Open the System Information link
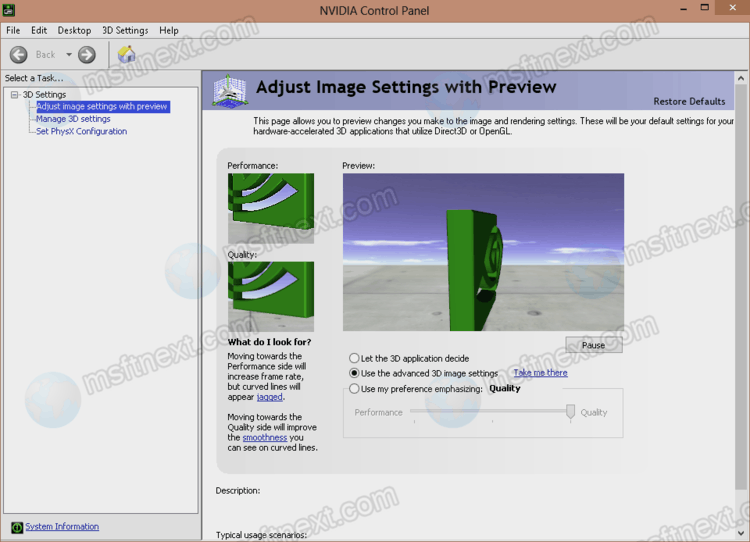This screenshot has width=750, height=542. [x=62, y=526]
